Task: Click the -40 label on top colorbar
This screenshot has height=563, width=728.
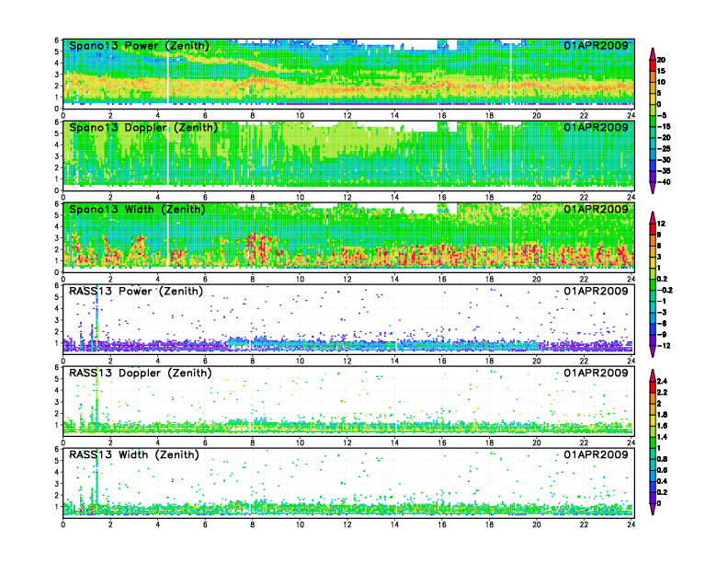Action: pyautogui.click(x=664, y=182)
